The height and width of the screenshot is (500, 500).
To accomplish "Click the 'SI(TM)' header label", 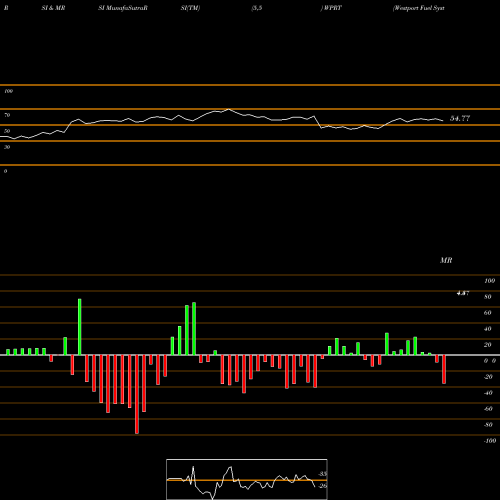I will 190,8.
